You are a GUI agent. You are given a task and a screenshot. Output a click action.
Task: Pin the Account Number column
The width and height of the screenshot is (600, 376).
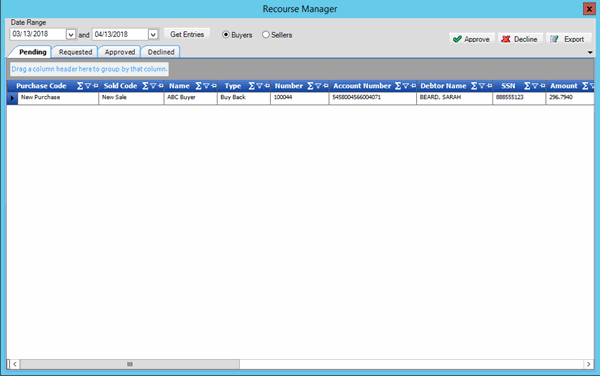pyautogui.click(x=413, y=86)
